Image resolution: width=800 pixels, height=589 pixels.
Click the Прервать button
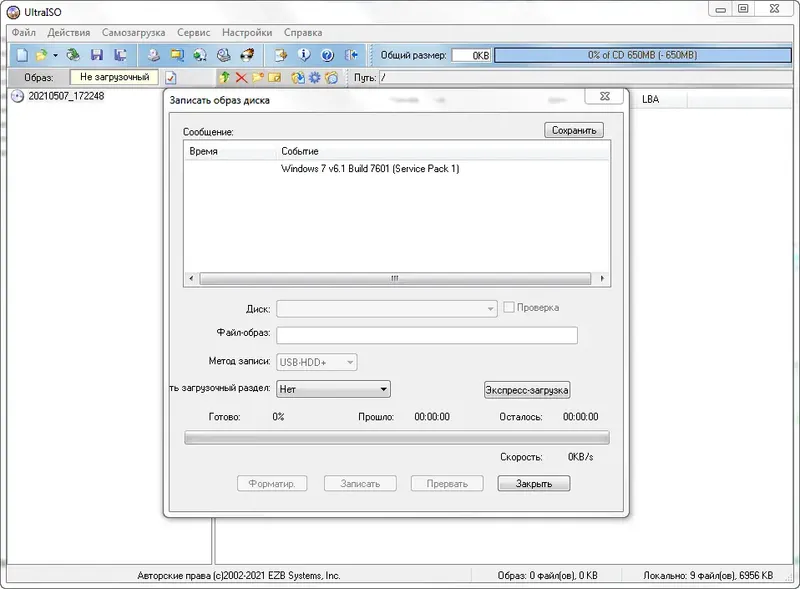click(447, 483)
